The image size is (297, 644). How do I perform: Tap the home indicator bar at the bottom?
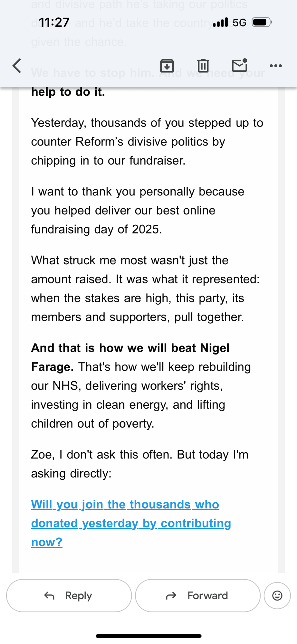point(148,636)
